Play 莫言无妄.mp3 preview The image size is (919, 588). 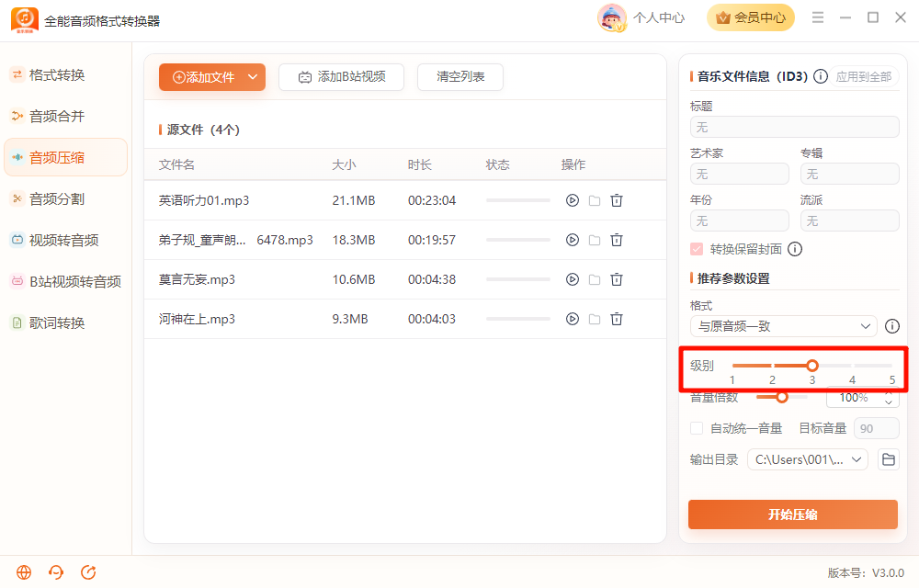[x=573, y=279]
